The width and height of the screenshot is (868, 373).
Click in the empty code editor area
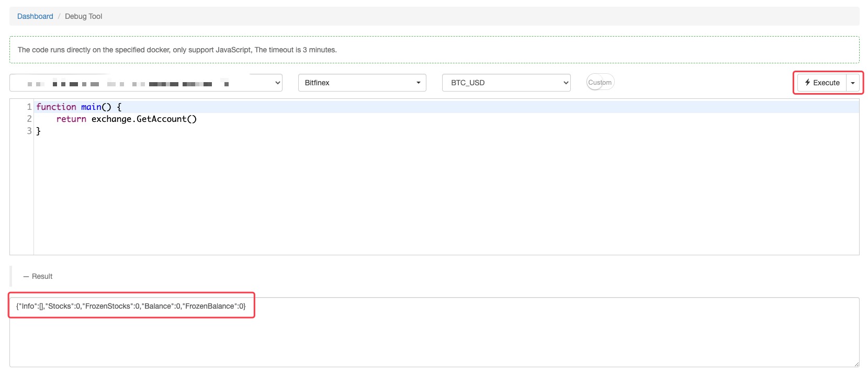[x=446, y=196]
